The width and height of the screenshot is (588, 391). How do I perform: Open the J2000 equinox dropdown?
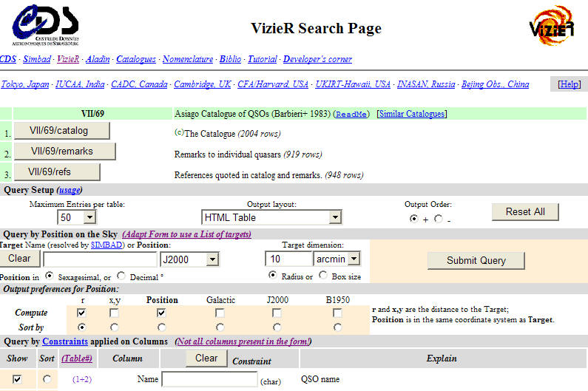click(x=213, y=259)
